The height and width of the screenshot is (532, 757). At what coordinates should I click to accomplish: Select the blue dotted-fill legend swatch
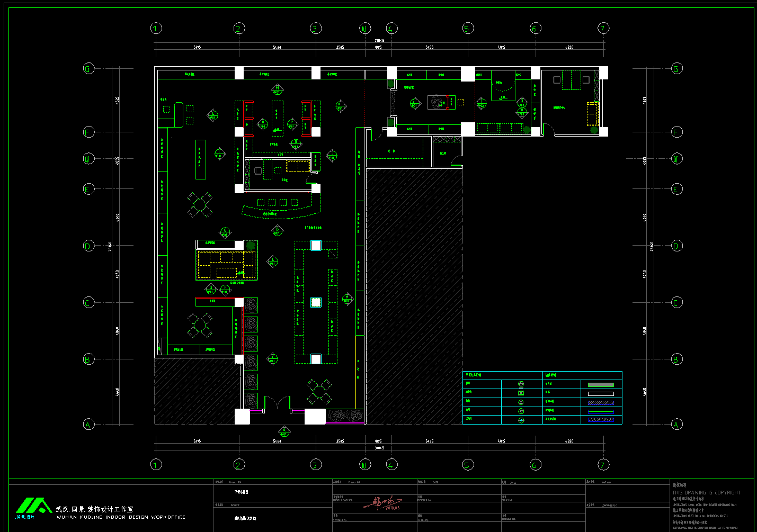click(x=601, y=420)
